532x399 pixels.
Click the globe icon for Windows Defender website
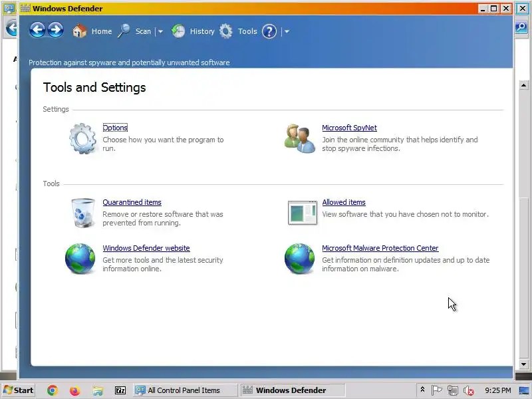pyautogui.click(x=80, y=259)
